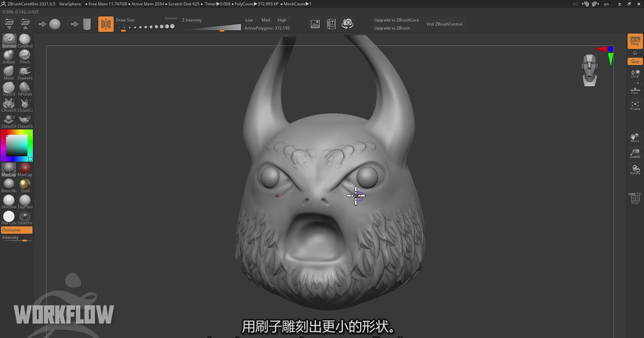The height and width of the screenshot is (338, 644).
Task: Click the camera snapshot icon
Action: pos(347,24)
